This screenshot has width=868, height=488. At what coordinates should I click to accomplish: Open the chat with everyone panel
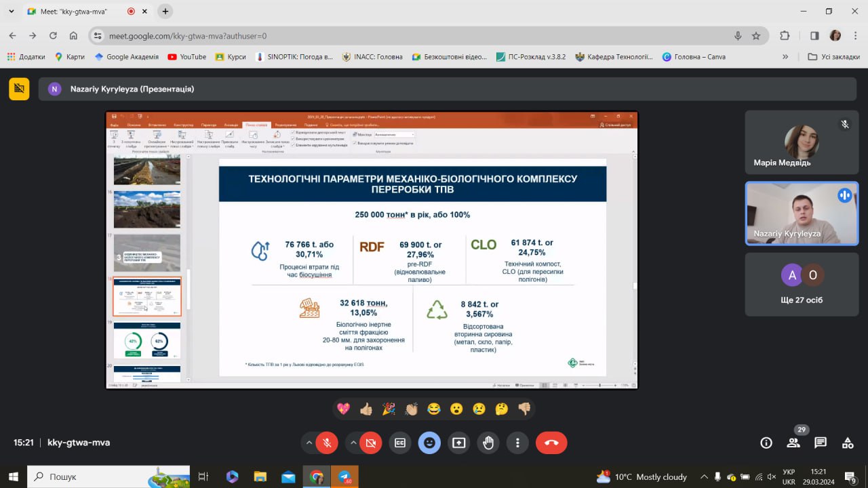pos(821,443)
